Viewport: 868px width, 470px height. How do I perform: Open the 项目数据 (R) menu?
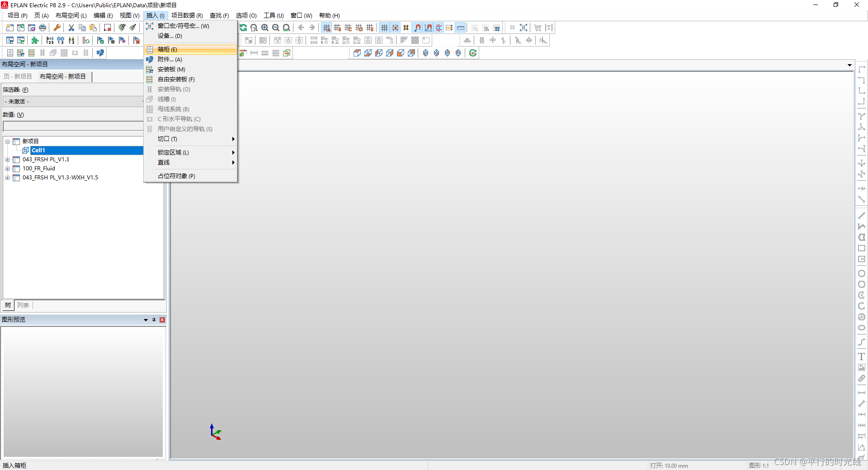(x=187, y=15)
